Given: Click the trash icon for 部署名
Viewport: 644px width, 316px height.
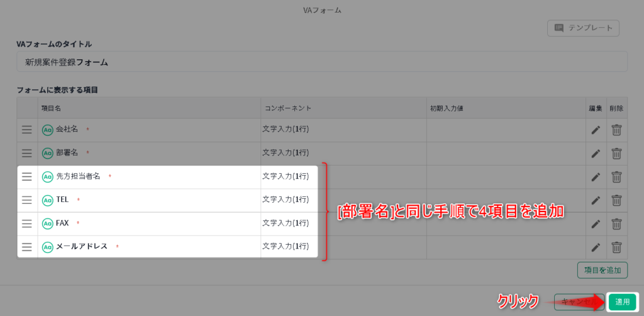Looking at the screenshot, I should (x=616, y=154).
